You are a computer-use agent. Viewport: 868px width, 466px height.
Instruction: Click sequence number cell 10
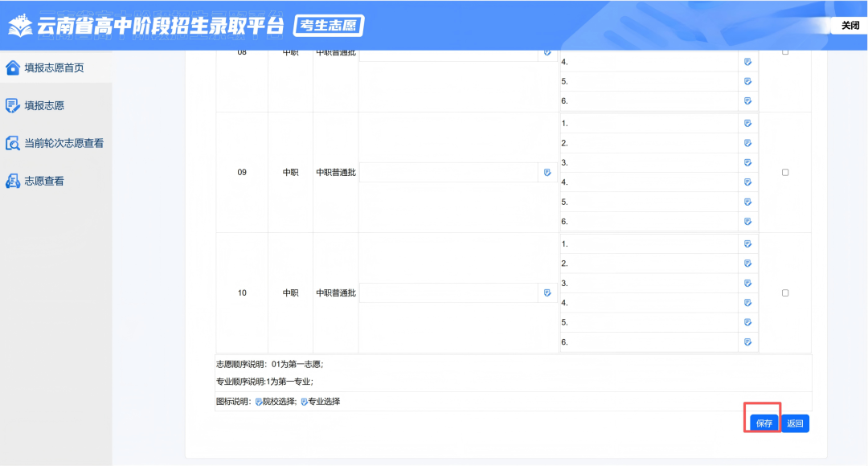pyautogui.click(x=242, y=292)
